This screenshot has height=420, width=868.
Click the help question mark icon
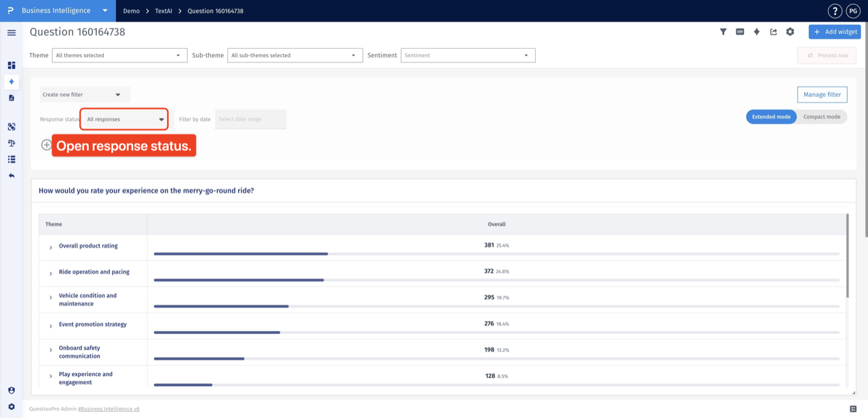coord(835,11)
